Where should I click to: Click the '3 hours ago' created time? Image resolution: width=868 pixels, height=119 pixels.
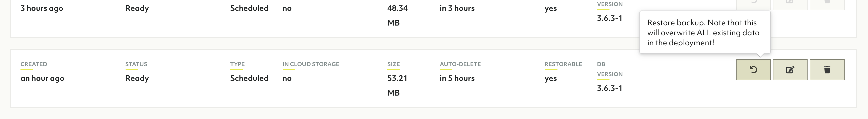click(42, 8)
